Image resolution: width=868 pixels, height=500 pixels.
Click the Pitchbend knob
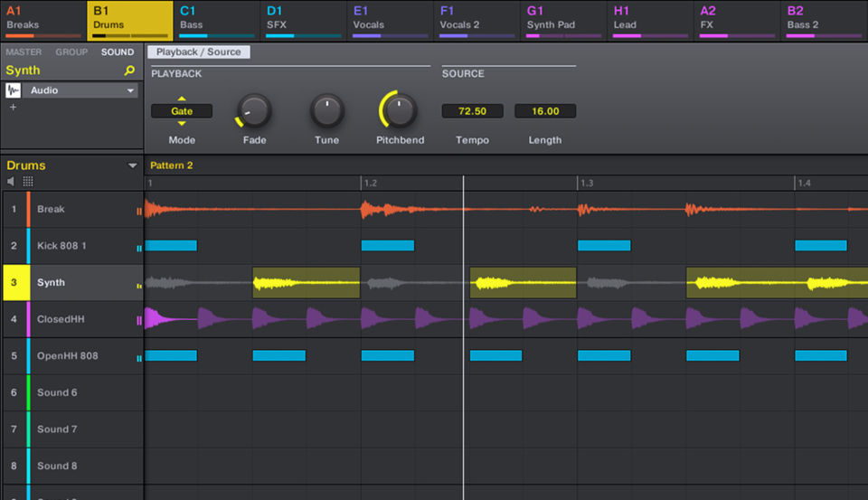[400, 111]
